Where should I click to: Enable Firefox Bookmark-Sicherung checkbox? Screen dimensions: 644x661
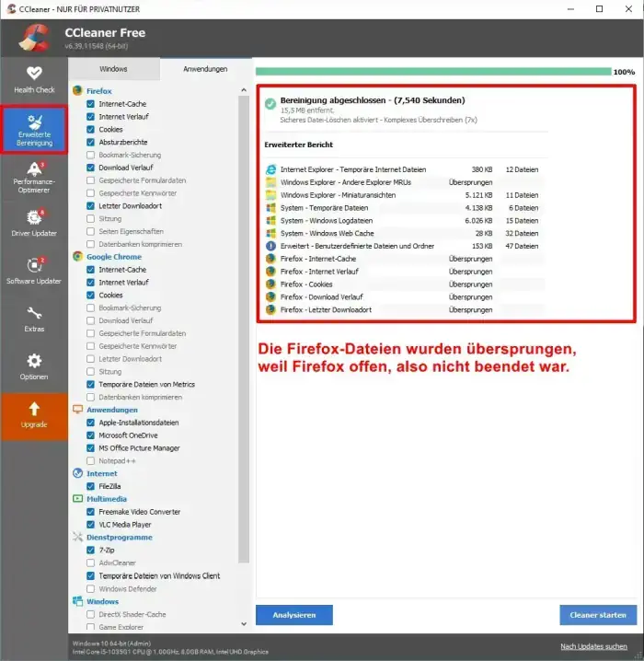pos(90,155)
